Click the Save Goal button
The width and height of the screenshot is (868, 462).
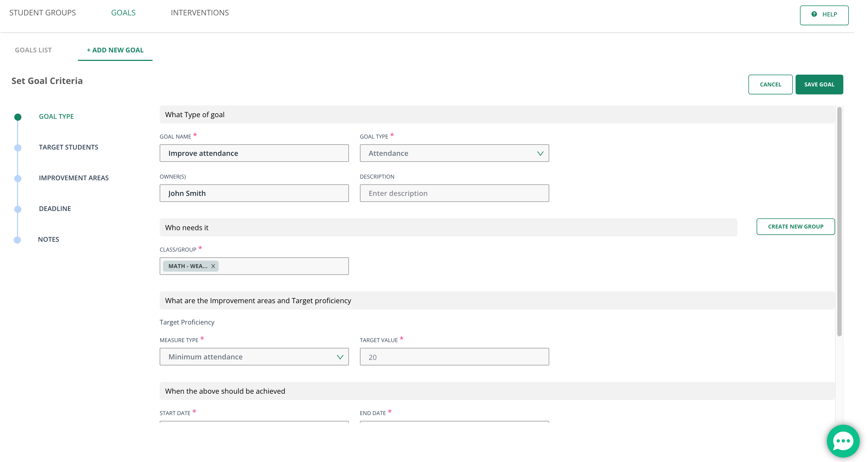[x=819, y=84]
